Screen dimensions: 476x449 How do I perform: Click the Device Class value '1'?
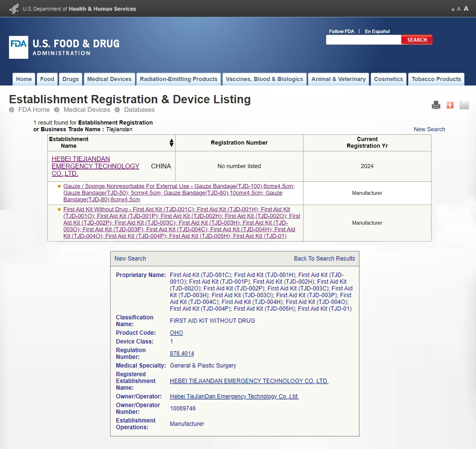tap(172, 341)
